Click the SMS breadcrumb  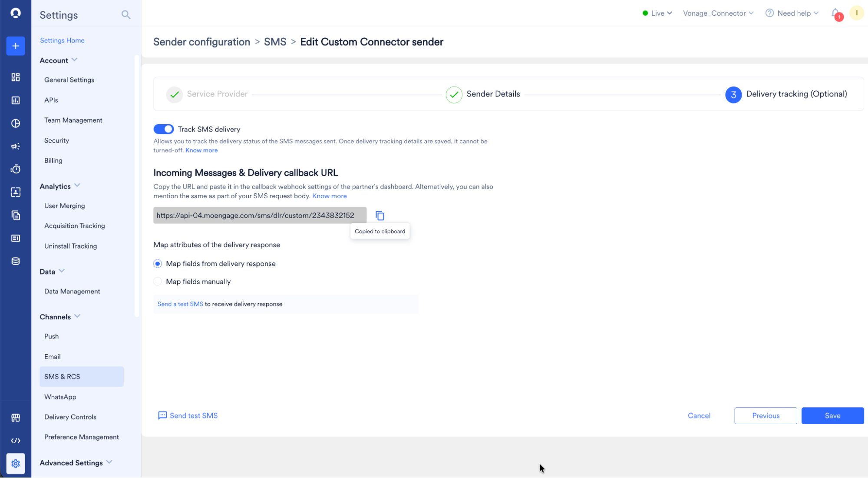[x=275, y=42]
